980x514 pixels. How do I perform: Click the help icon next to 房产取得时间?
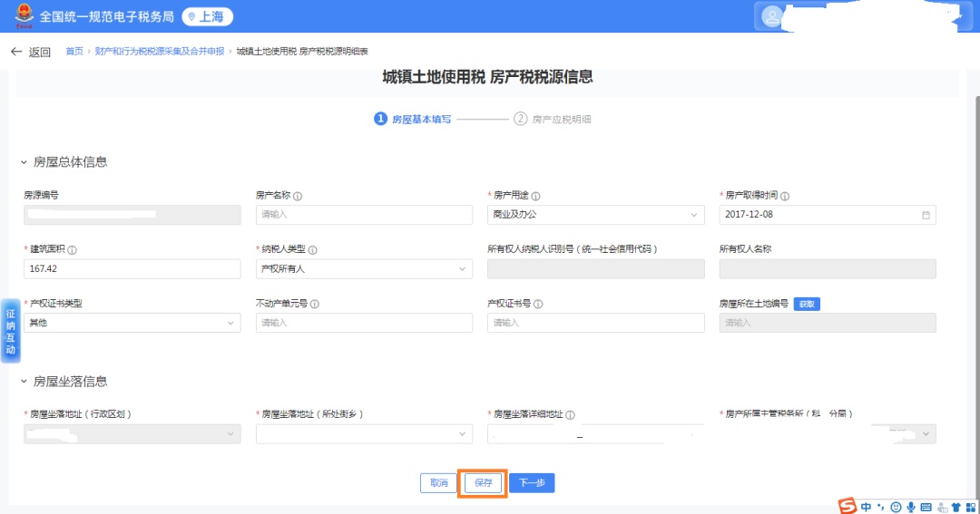[x=785, y=196]
